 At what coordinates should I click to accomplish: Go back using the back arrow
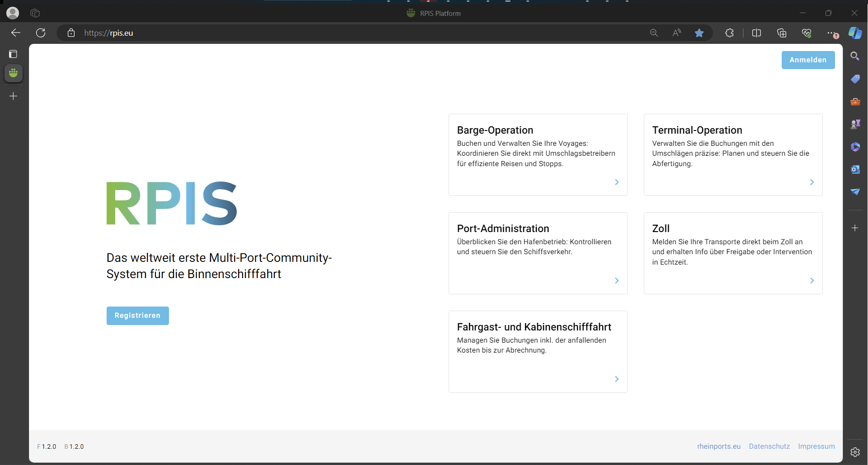(16, 33)
